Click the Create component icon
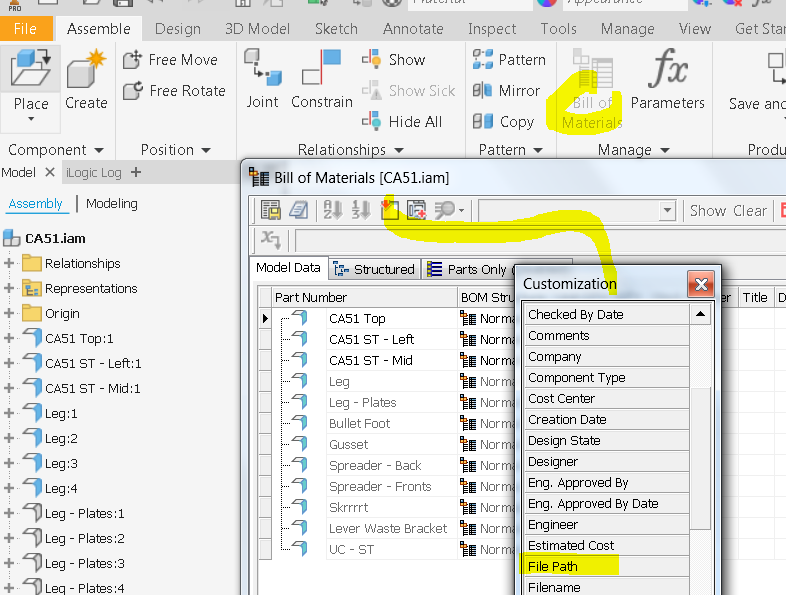786x595 pixels. click(x=86, y=69)
